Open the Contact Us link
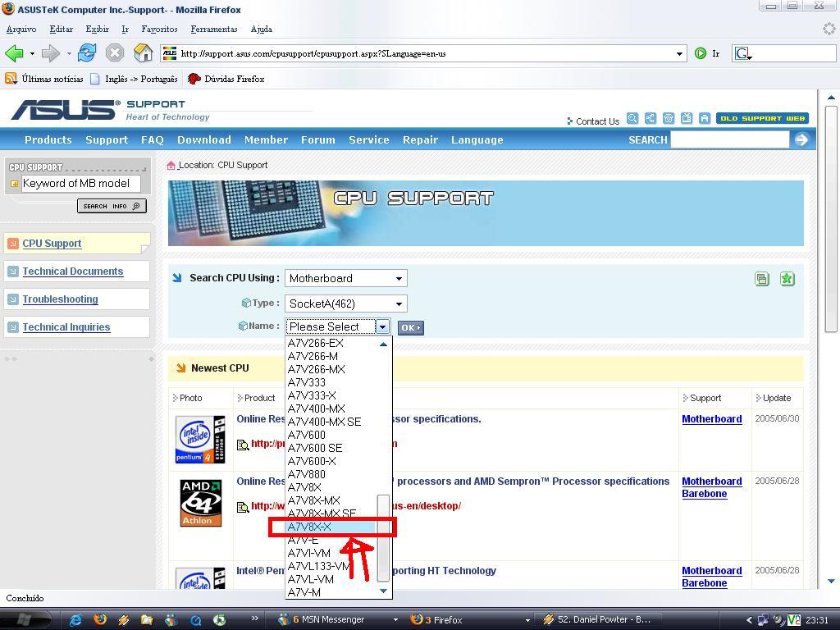The width and height of the screenshot is (840, 630). (x=597, y=121)
